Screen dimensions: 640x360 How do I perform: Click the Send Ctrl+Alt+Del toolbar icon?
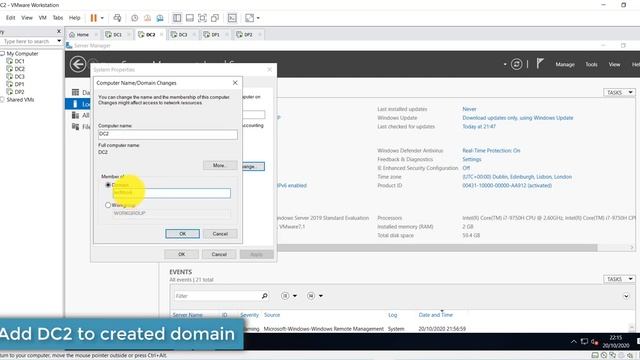click(117, 18)
